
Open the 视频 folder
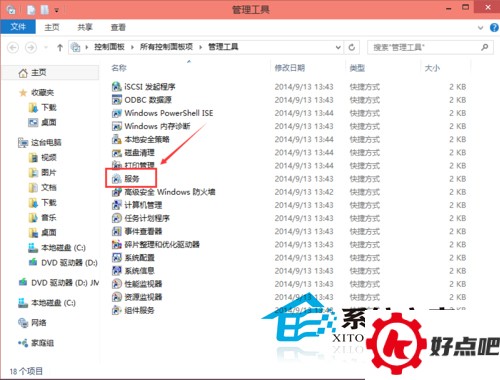coord(49,158)
